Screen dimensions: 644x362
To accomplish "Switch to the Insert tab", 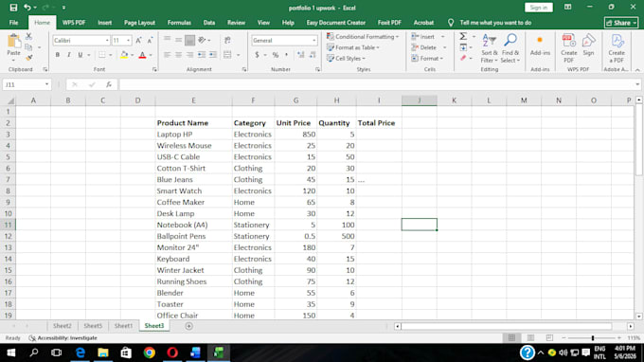I will (104, 23).
